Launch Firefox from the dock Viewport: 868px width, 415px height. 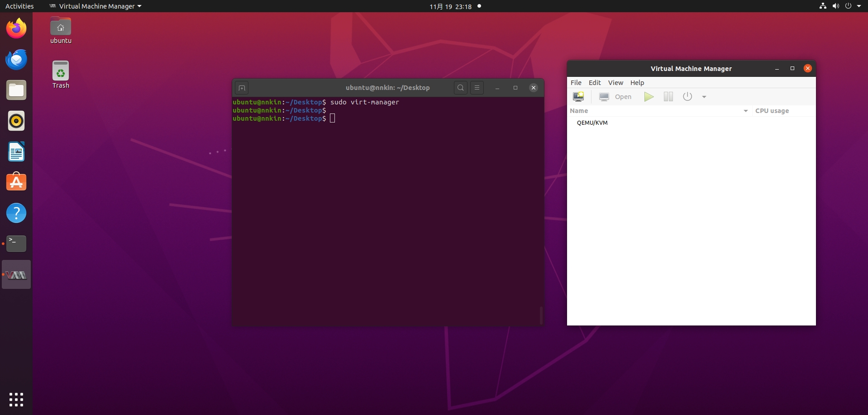(16, 29)
